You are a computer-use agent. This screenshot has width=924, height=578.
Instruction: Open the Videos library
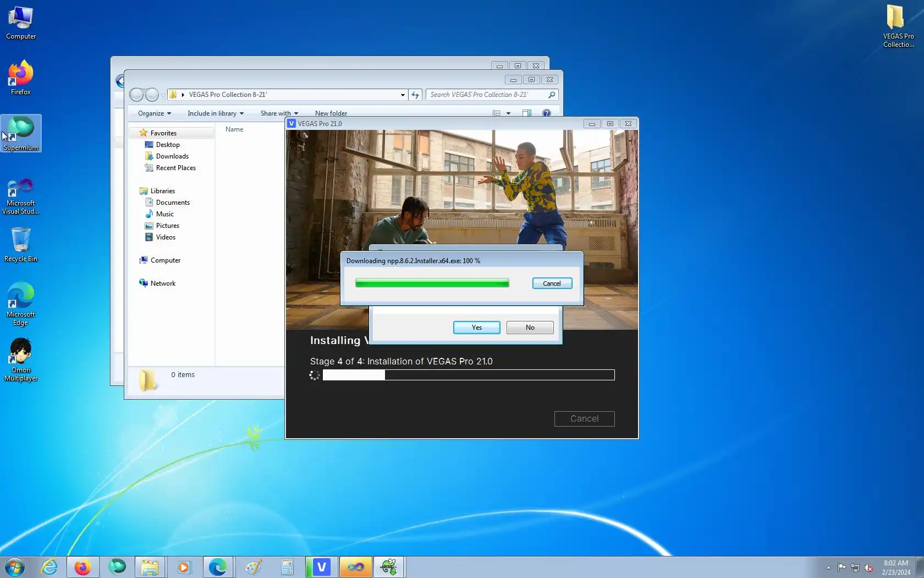[166, 237]
